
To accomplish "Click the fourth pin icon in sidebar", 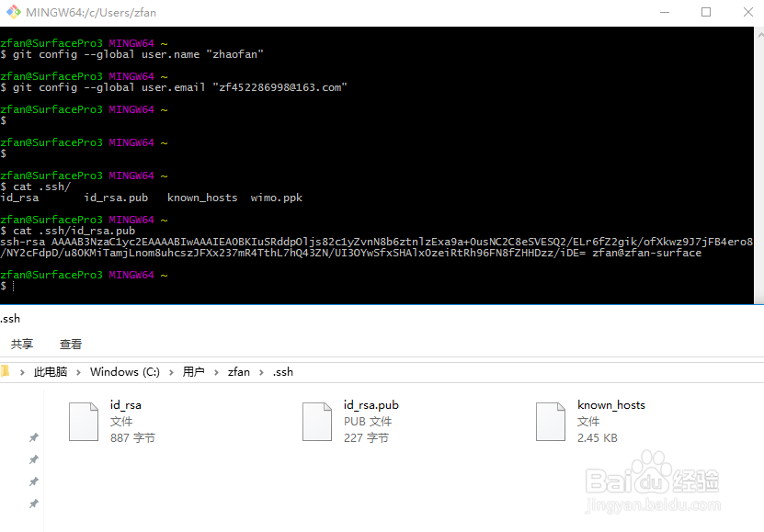I will pos(34,504).
